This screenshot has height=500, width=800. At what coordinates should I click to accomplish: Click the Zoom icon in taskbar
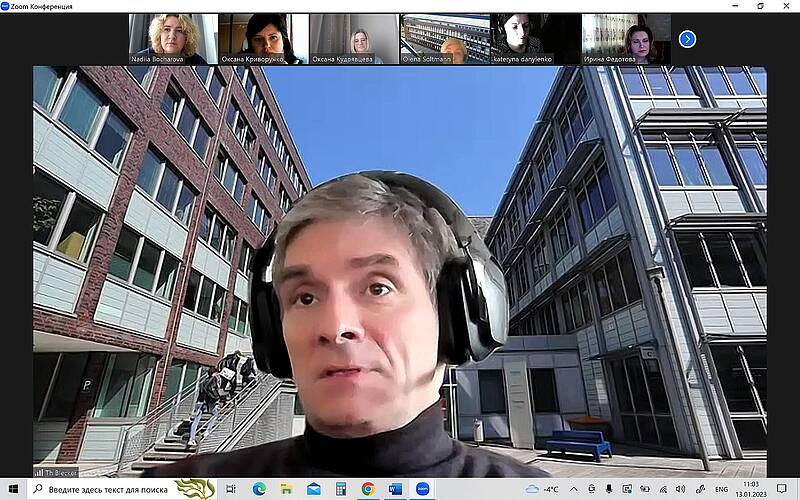tap(422, 489)
